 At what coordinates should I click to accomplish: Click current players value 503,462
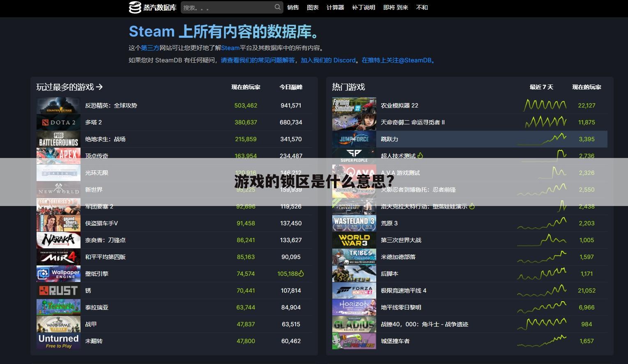click(x=246, y=105)
